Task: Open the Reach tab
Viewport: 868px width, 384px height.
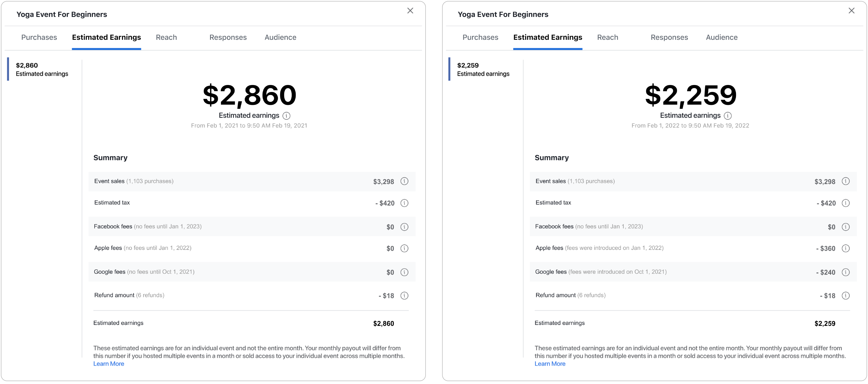Action: [166, 37]
